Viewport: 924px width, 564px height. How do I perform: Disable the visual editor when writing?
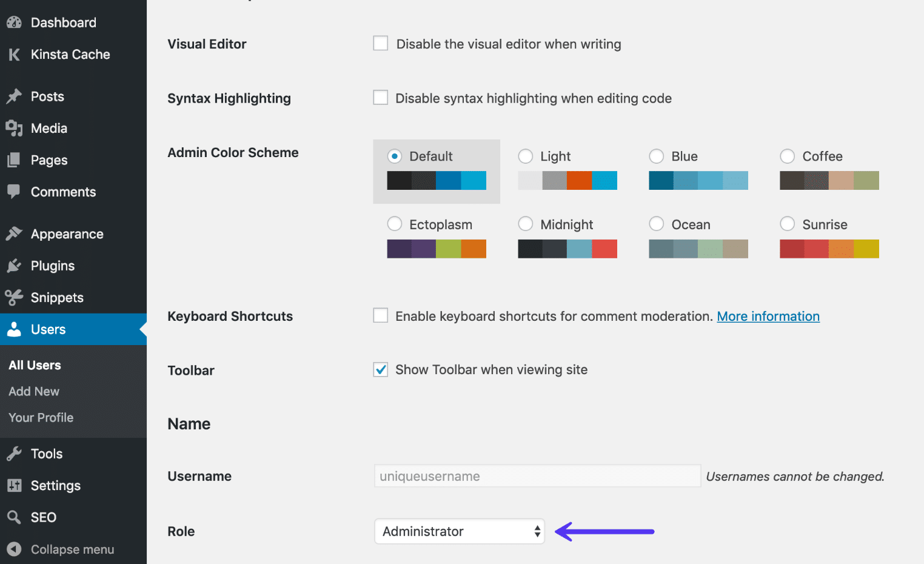(380, 43)
